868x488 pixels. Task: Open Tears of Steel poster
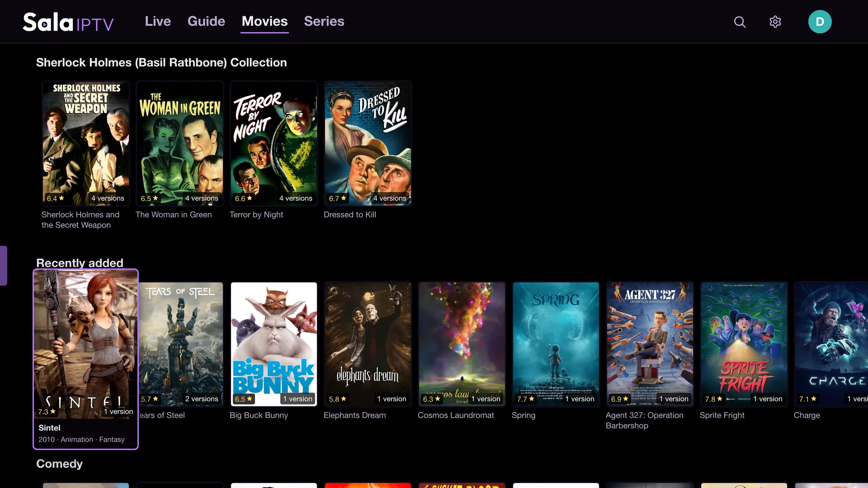pos(181,344)
